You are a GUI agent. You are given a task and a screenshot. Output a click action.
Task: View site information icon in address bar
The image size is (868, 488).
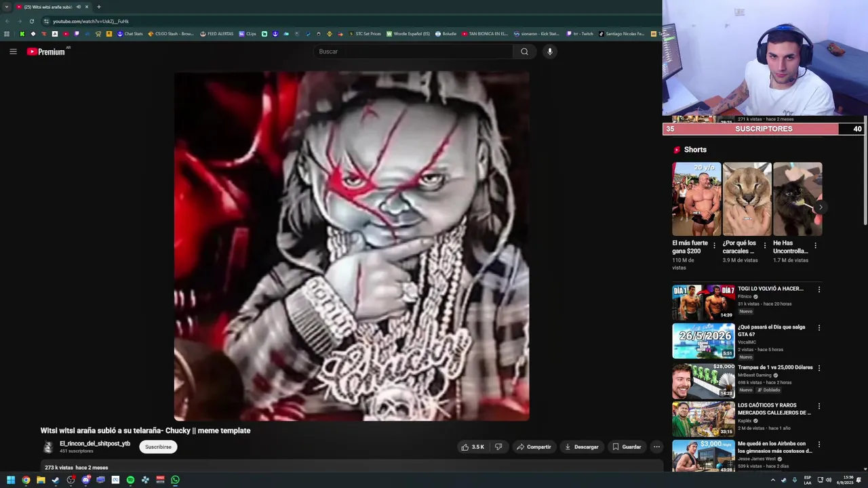46,21
